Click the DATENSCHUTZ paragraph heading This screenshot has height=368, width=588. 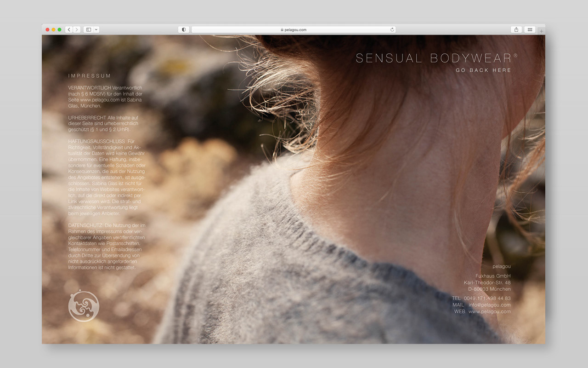tap(85, 225)
